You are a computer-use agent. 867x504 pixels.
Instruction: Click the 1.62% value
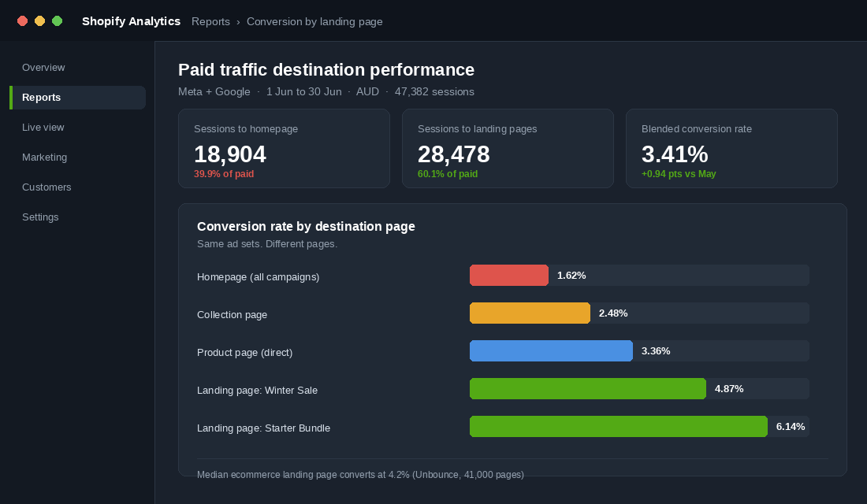pos(571,275)
